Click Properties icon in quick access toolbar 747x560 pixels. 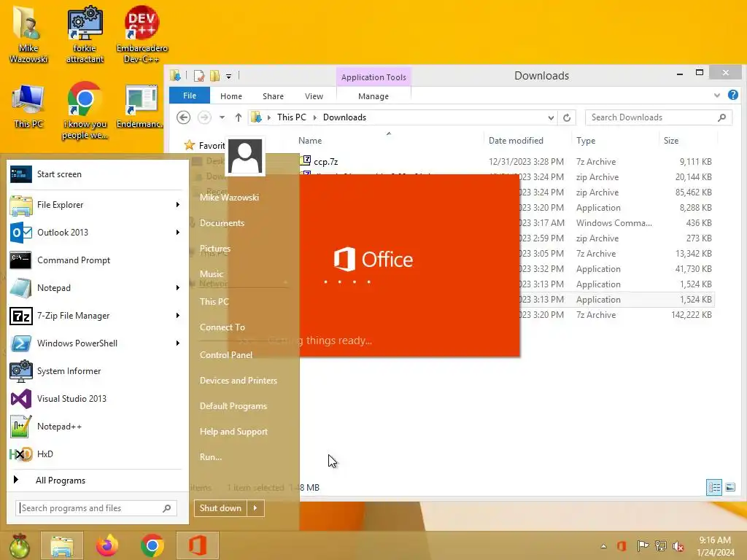click(199, 75)
